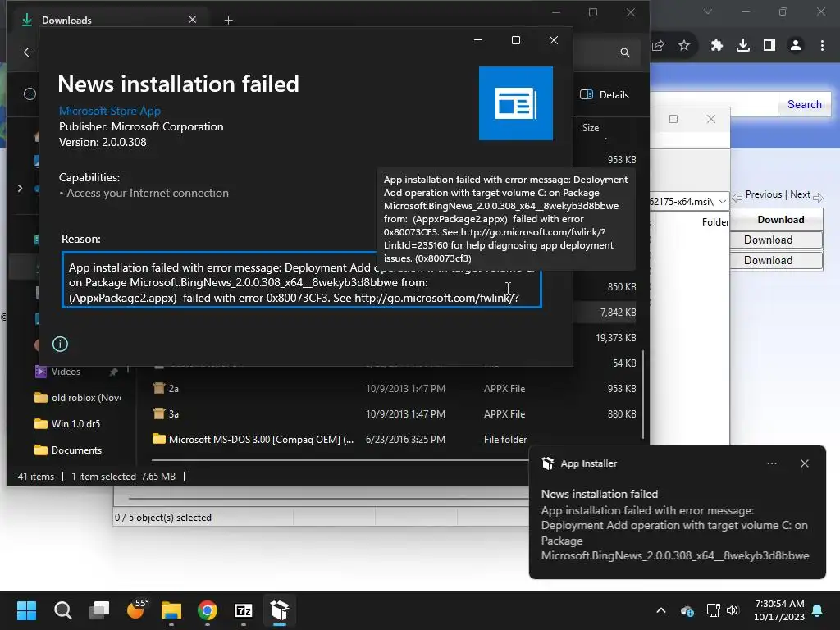Follow the Next link on the webpage
This screenshot has width=840, height=630.
(800, 194)
